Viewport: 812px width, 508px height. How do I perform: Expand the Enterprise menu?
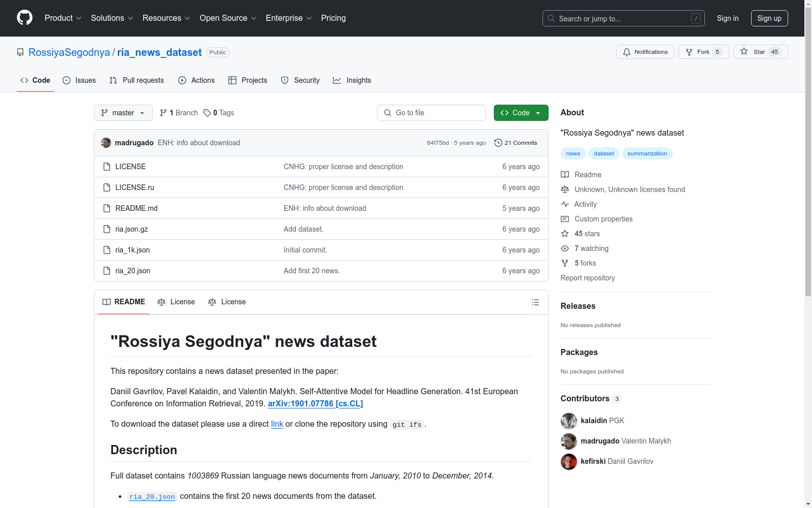(x=289, y=18)
